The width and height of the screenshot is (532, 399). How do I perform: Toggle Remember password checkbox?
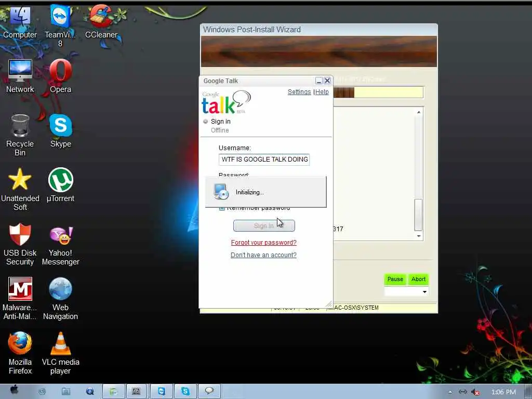(x=222, y=208)
